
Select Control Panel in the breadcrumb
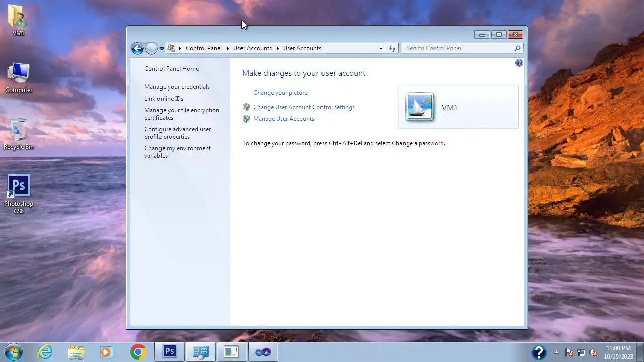(203, 48)
